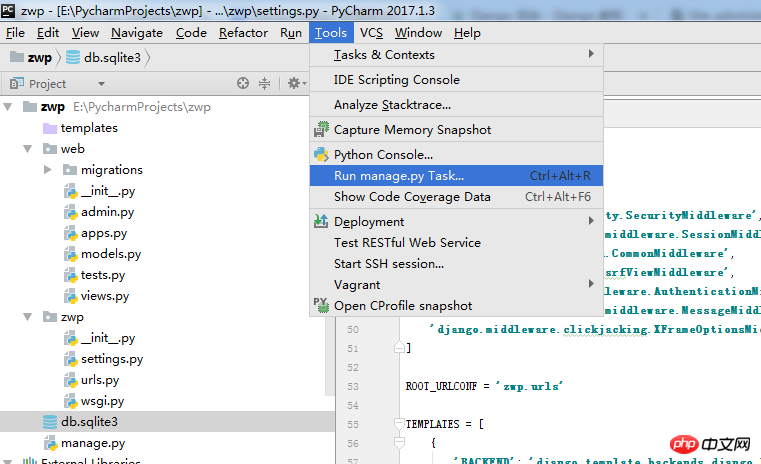Select Test RESTful Web Service item

[456, 243]
